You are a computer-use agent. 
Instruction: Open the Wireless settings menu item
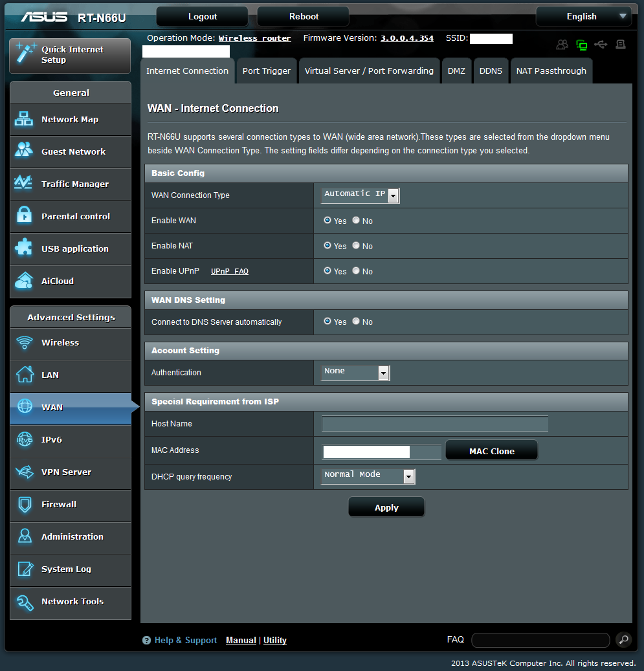tap(71, 344)
